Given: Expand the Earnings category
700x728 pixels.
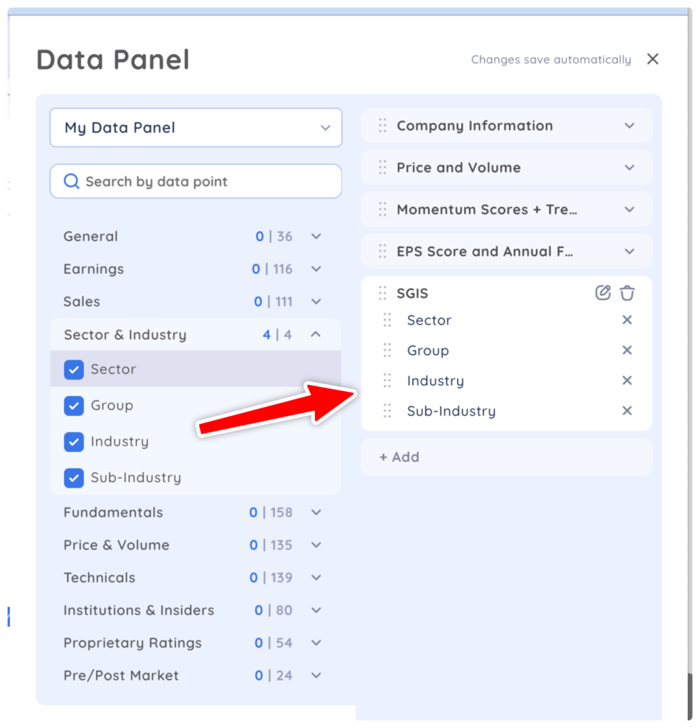Looking at the screenshot, I should pos(316,269).
